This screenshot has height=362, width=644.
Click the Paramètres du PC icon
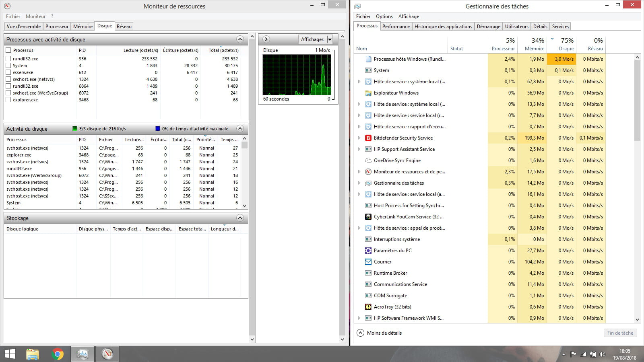[x=368, y=251]
